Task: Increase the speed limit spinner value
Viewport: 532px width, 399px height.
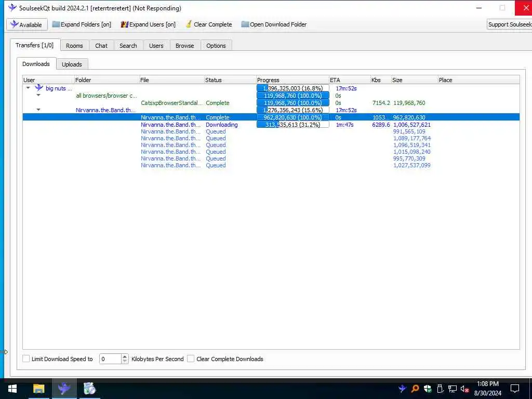Action: click(x=125, y=356)
